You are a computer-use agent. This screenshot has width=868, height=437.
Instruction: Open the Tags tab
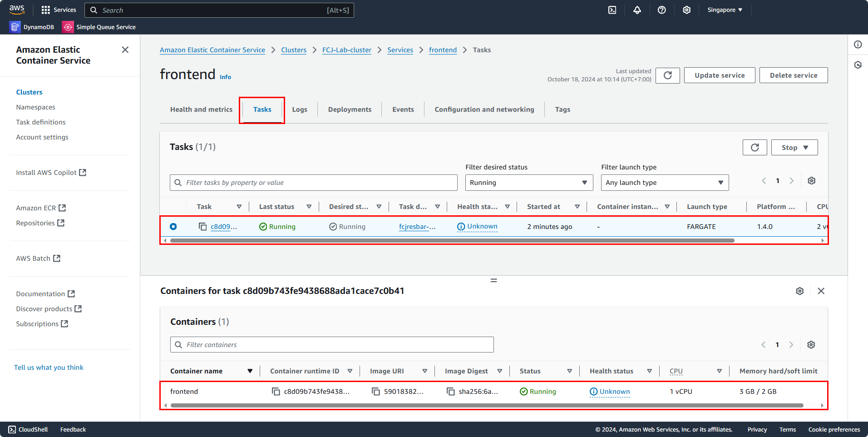click(562, 109)
